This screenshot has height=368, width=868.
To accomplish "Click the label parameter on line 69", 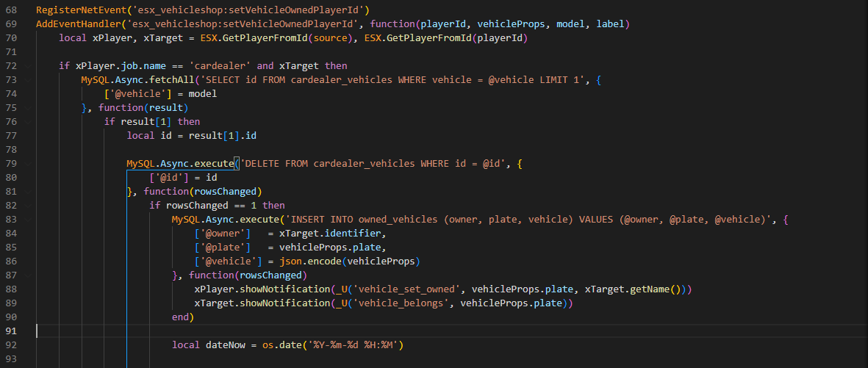I will (610, 24).
